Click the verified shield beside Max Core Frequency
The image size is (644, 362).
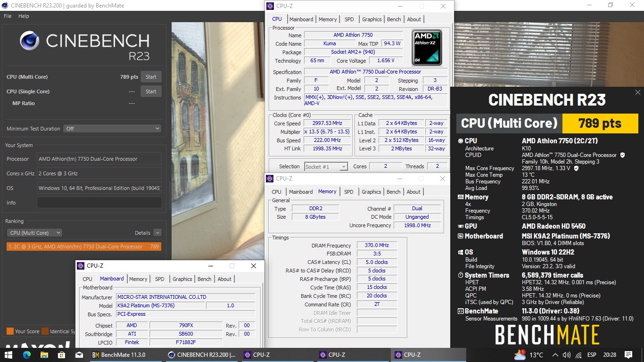point(576,168)
